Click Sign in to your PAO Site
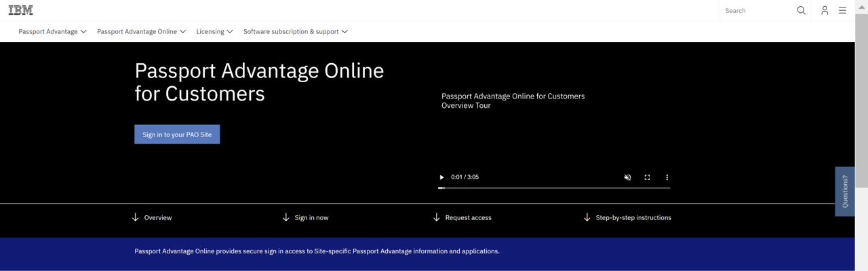The width and height of the screenshot is (868, 271). click(x=177, y=134)
